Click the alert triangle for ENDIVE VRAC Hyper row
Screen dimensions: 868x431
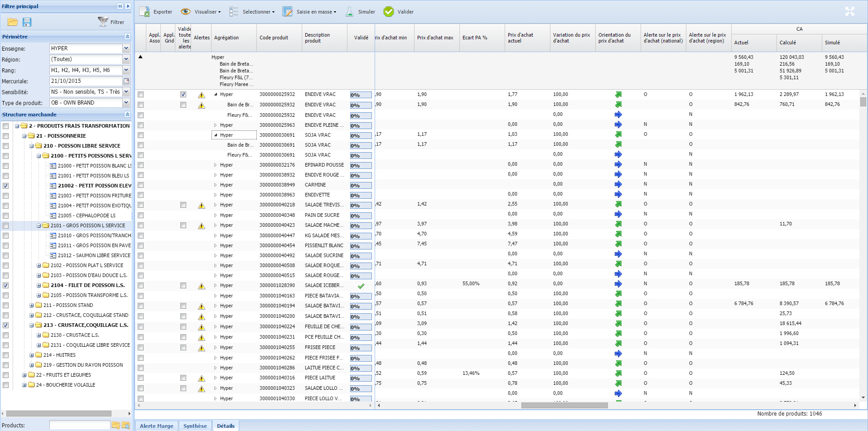tap(201, 95)
